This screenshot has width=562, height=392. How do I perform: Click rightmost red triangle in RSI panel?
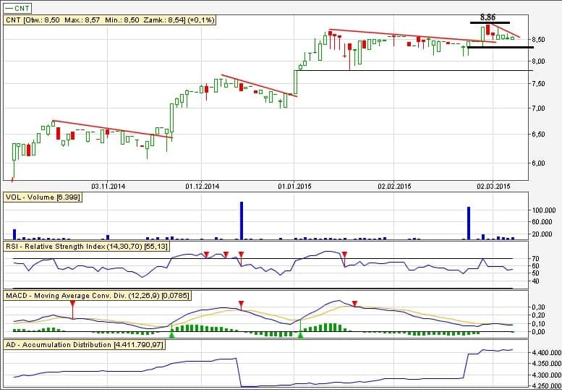point(345,255)
